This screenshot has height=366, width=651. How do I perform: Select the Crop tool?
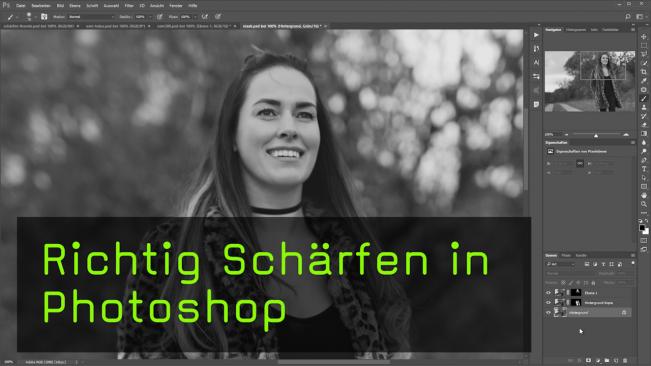click(x=644, y=72)
